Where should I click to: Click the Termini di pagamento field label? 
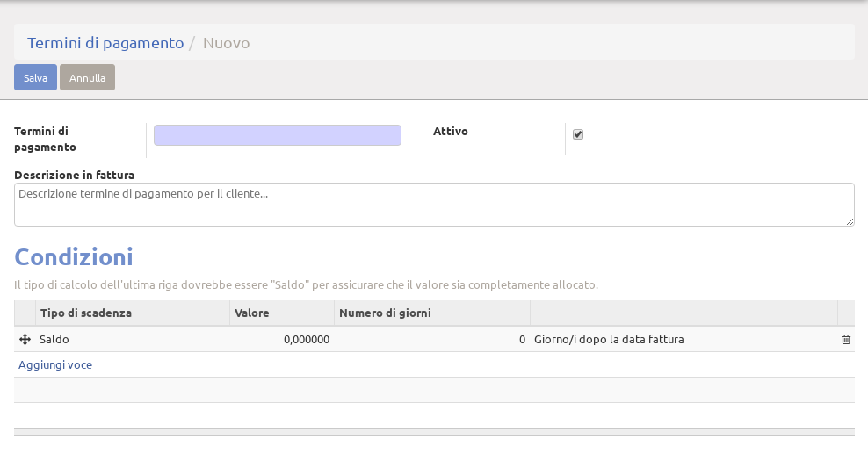click(x=45, y=139)
